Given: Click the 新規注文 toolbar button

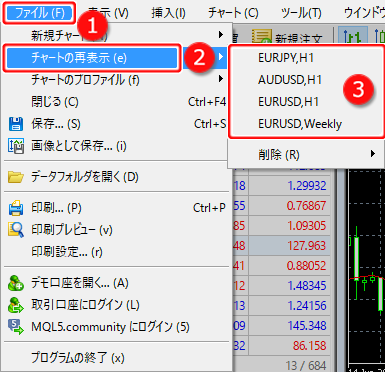Looking at the screenshot, I should point(287,37).
